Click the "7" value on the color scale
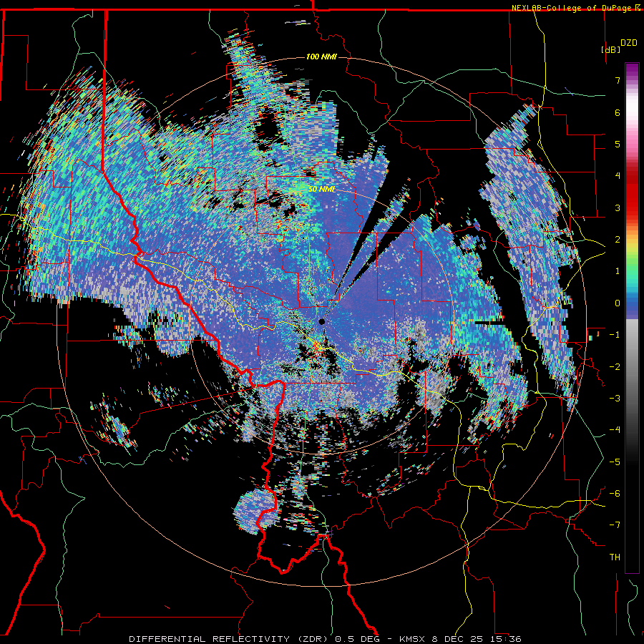The width and height of the screenshot is (644, 644). coord(618,80)
